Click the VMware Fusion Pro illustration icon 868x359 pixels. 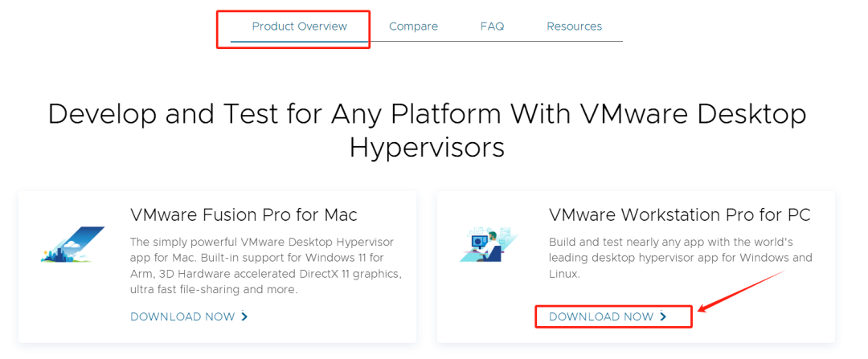72,244
